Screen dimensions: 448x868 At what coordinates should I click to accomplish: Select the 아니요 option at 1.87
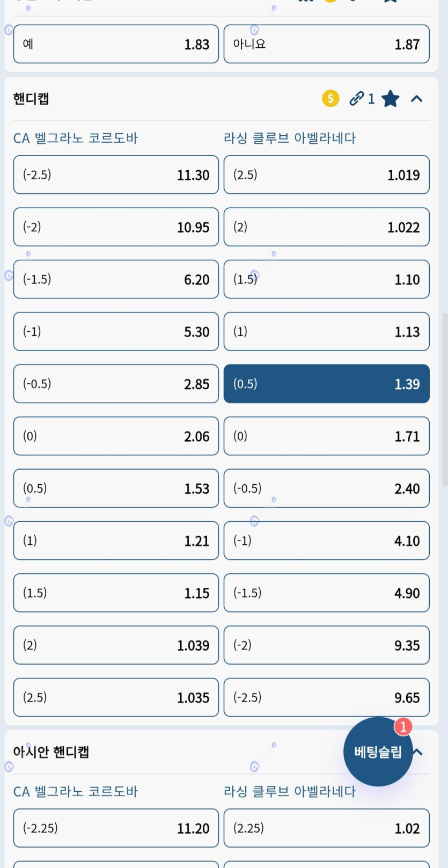326,44
